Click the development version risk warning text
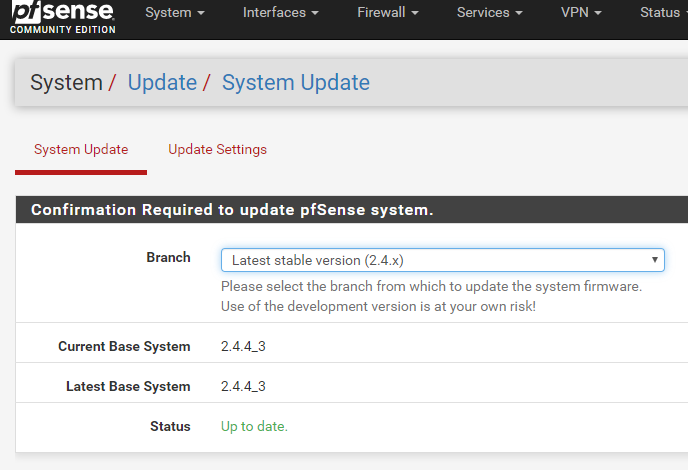This screenshot has width=688, height=470. pyautogui.click(x=378, y=306)
